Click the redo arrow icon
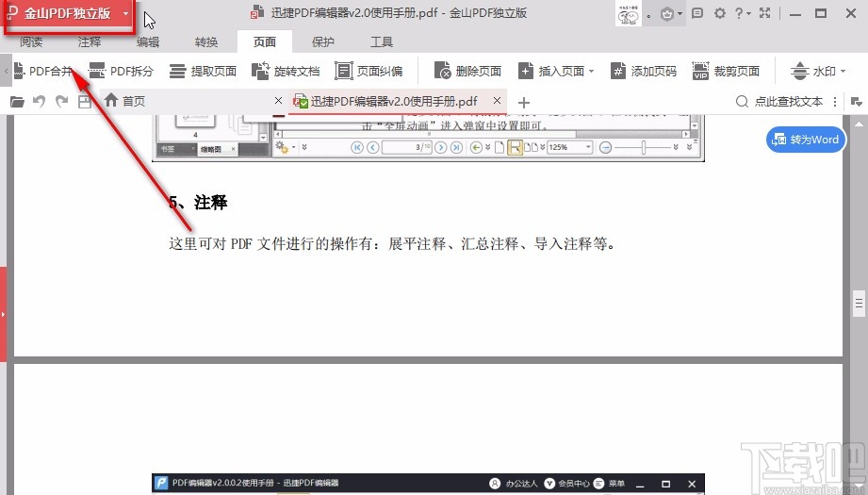Image resolution: width=868 pixels, height=495 pixels. pyautogui.click(x=61, y=101)
